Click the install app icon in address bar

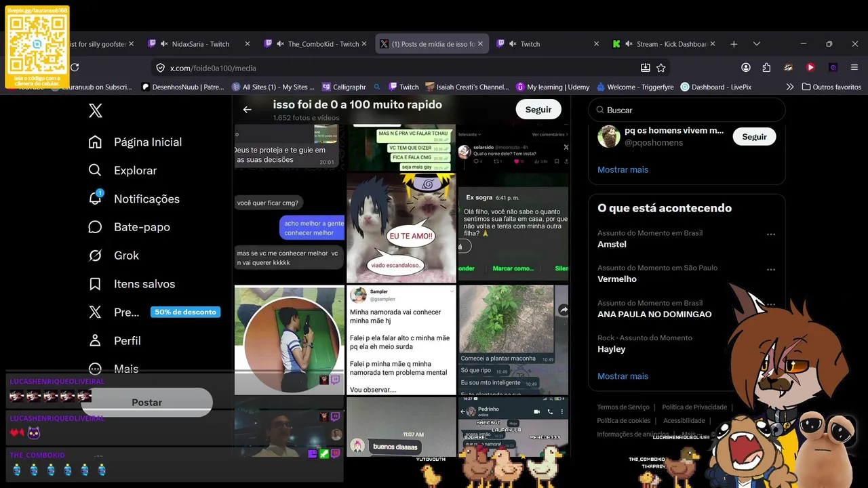pyautogui.click(x=646, y=68)
